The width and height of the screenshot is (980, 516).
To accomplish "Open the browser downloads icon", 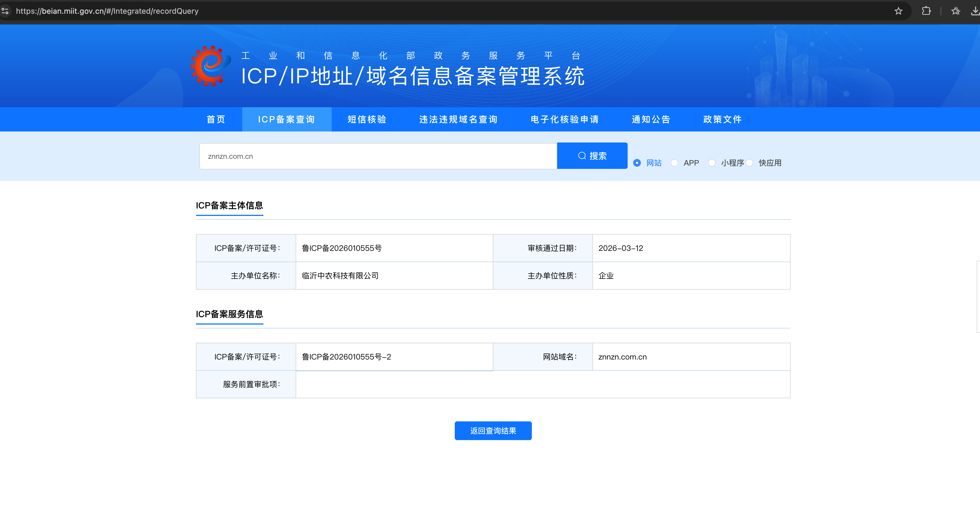I will 975,11.
